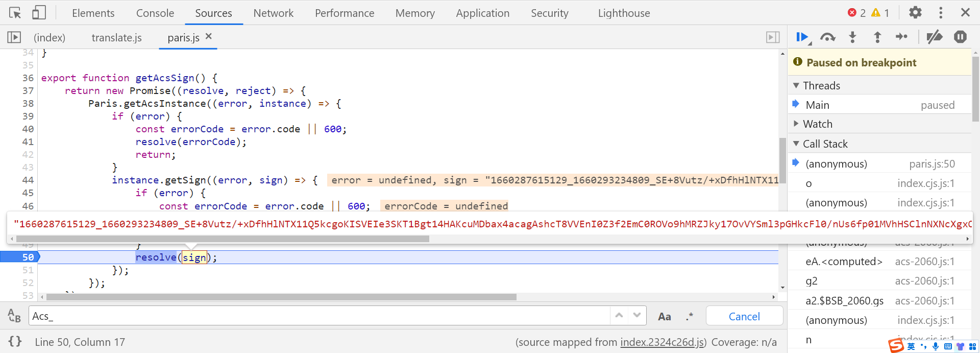The height and width of the screenshot is (353, 980).
Task: Click the code editor horizontal scrollbar
Action: (281, 296)
